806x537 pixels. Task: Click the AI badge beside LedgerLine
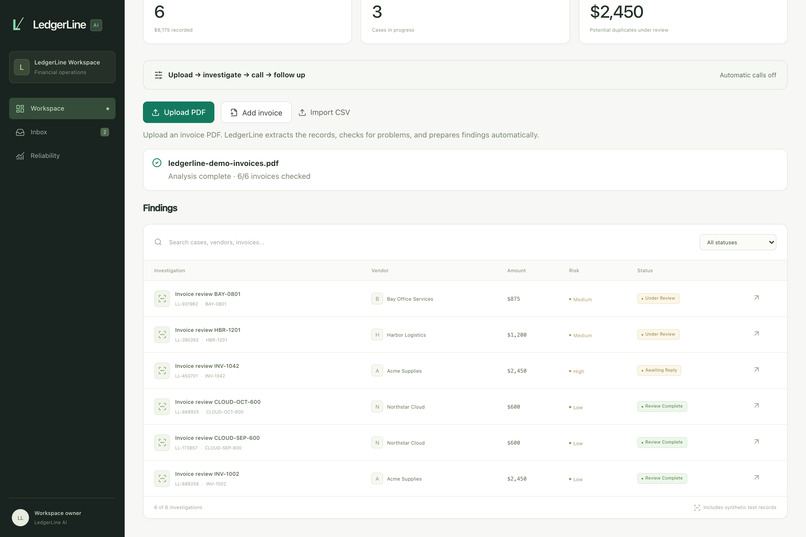coord(96,25)
